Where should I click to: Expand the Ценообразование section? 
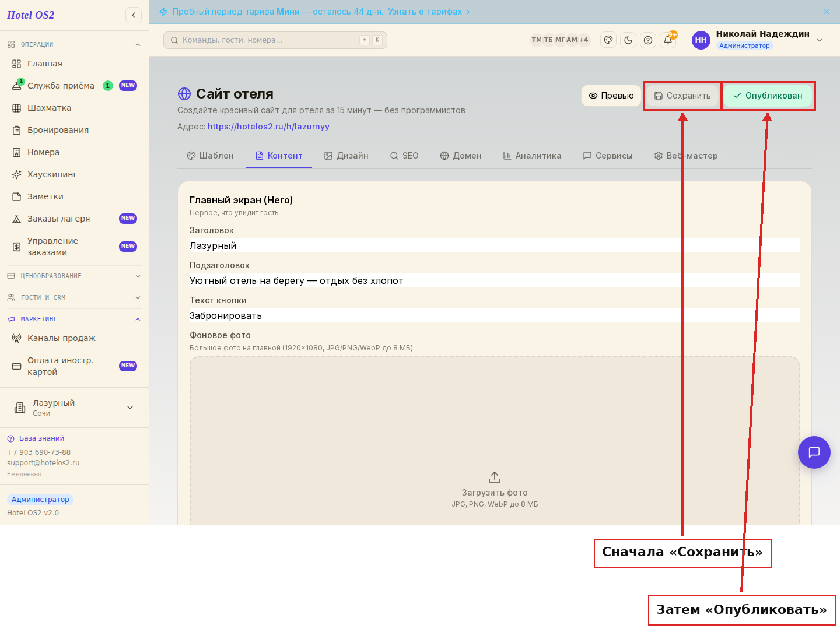pyautogui.click(x=74, y=276)
